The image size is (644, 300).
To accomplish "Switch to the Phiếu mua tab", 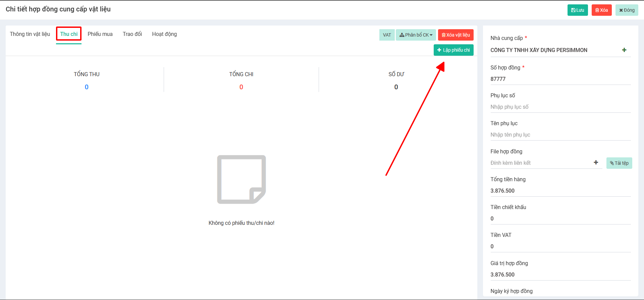I will pos(100,34).
